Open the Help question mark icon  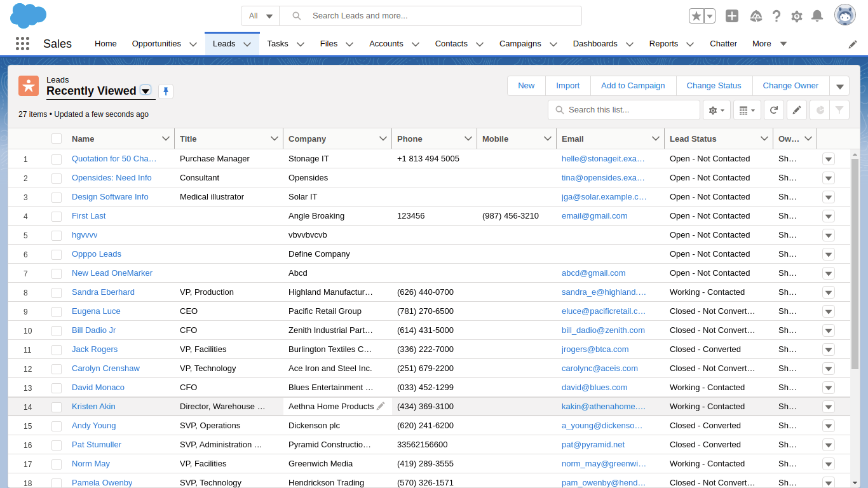tap(776, 16)
